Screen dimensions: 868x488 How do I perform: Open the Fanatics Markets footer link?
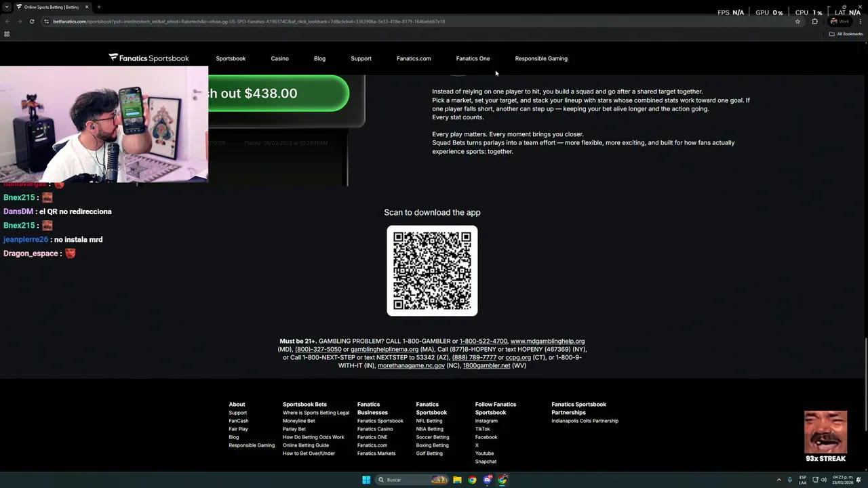point(376,453)
